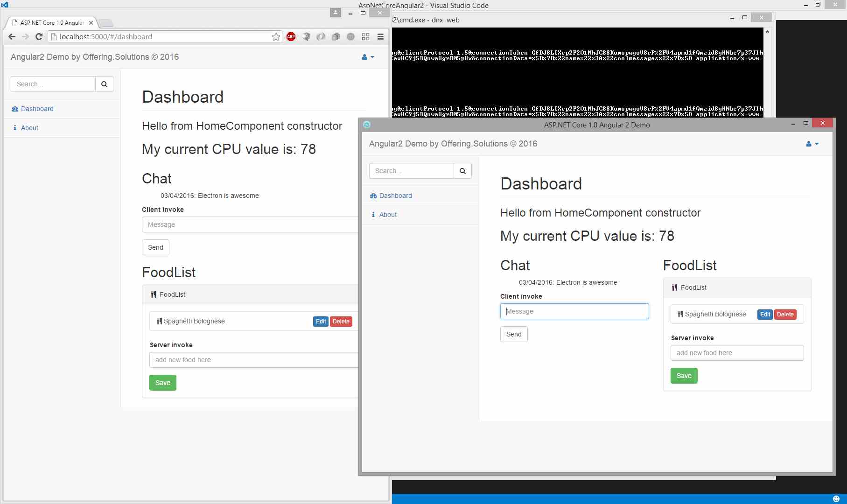
Task: Click scroll-up arrow in cmd window
Action: (767, 32)
